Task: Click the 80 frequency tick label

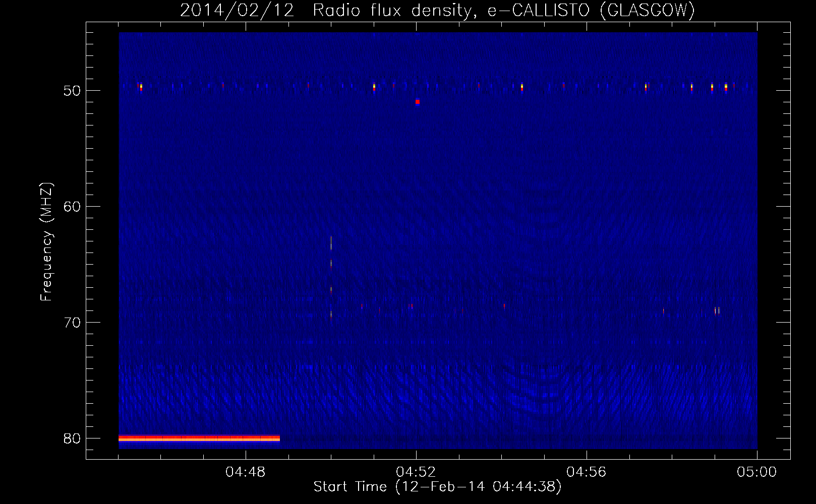Action: tap(72, 438)
